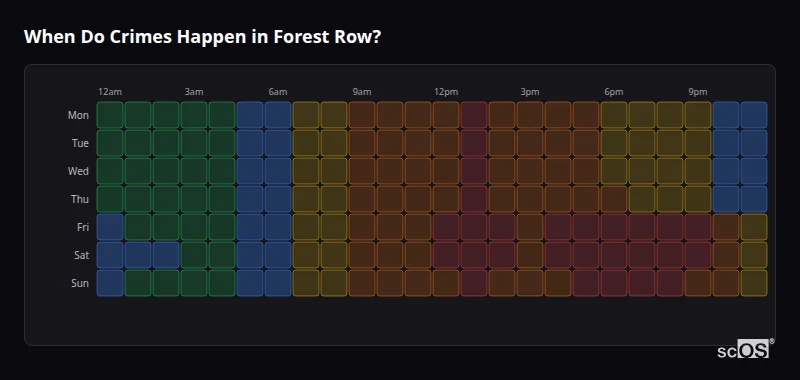
Task: Click the 12pm column label
Action: (x=446, y=92)
